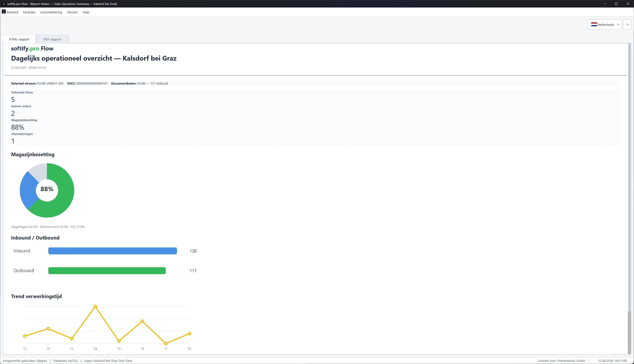Click the app icon in the title bar
The height and width of the screenshot is (364, 634).
4,4
